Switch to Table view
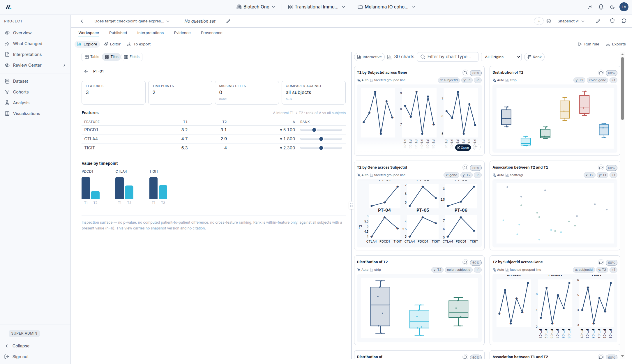This screenshot has width=634, height=364. click(92, 57)
